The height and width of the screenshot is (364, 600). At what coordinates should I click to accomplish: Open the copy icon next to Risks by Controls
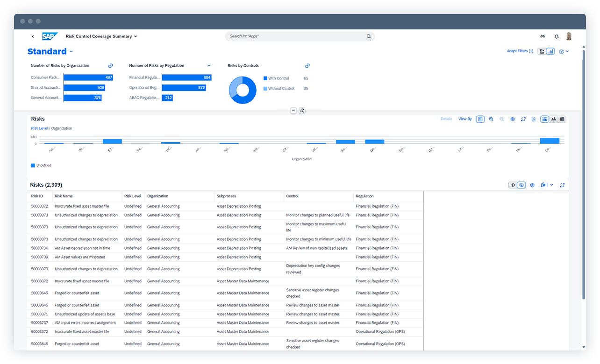(x=307, y=65)
